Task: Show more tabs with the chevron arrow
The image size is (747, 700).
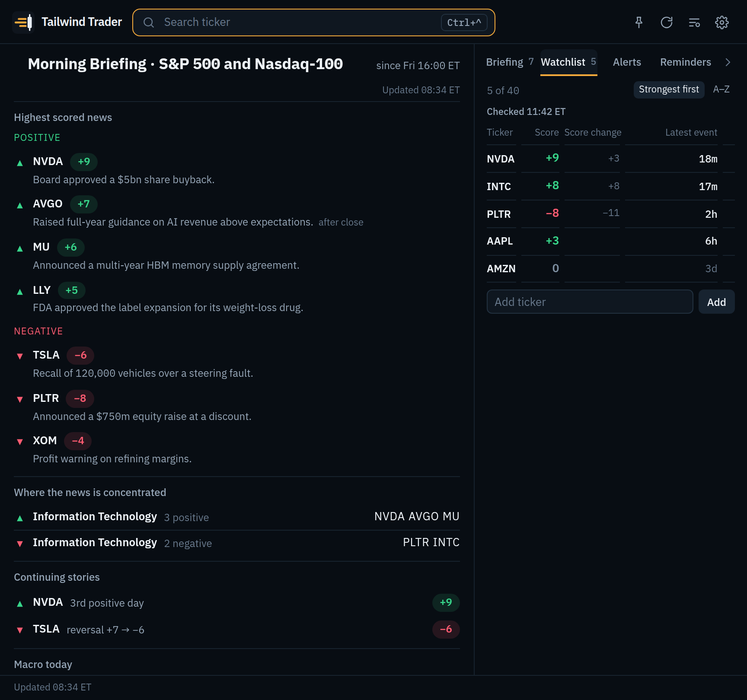Action: coord(728,62)
